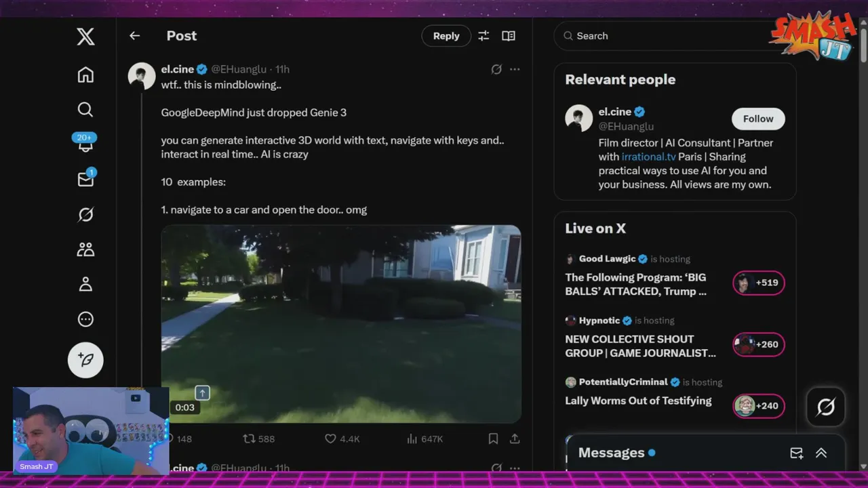Click repost icon showing 588
The image size is (868, 488).
259,439
